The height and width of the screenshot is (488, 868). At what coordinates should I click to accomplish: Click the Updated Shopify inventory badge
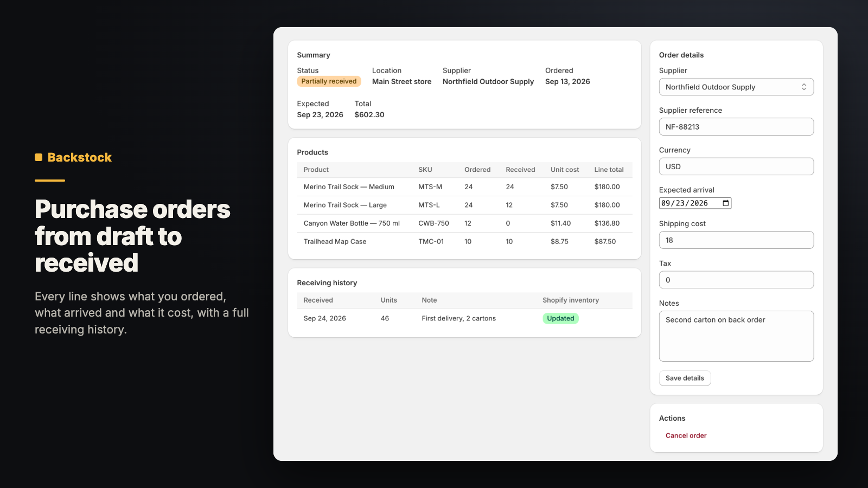[560, 318]
